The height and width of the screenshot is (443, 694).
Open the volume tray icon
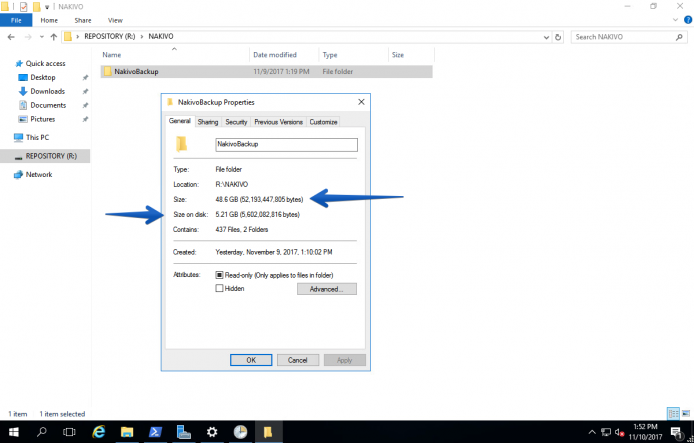[619, 432]
